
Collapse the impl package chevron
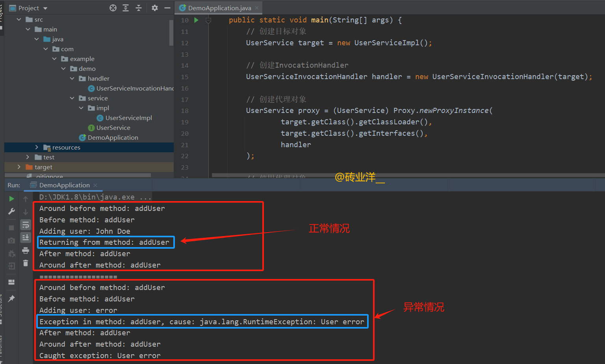point(81,108)
